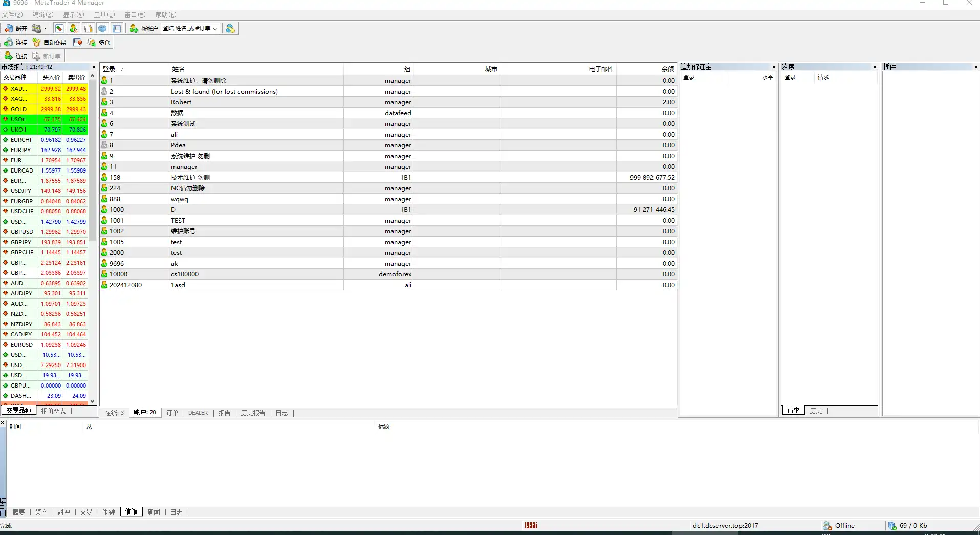Image resolution: width=980 pixels, height=535 pixels.
Task: Click the user percent toolbar icon
Action: pos(74,29)
